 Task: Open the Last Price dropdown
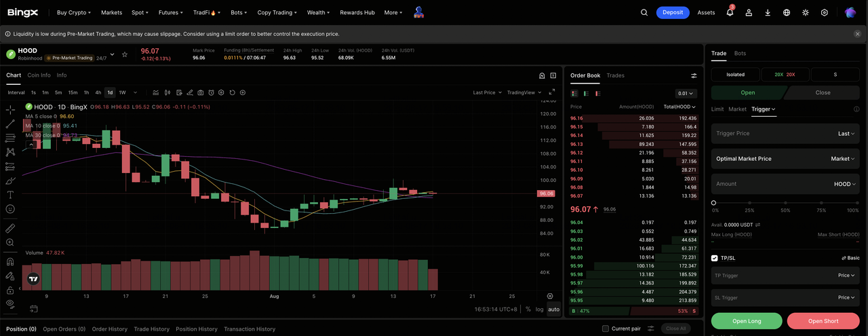pos(486,92)
